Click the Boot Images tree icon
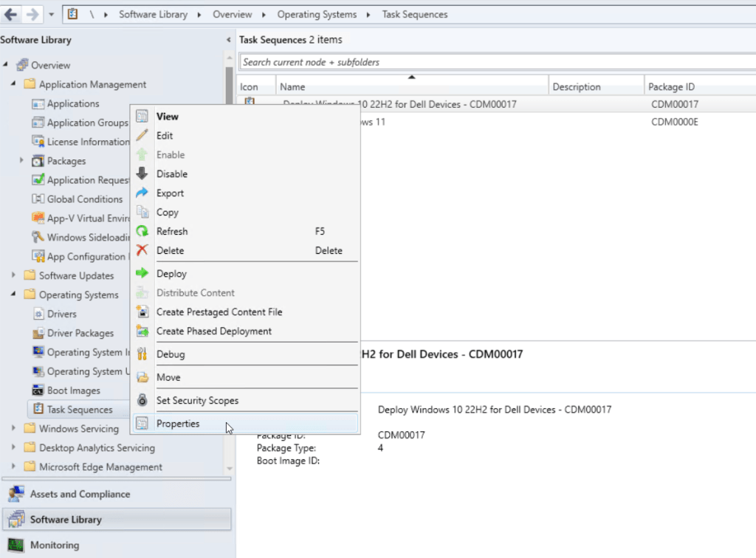This screenshot has height=558, width=756. point(38,390)
